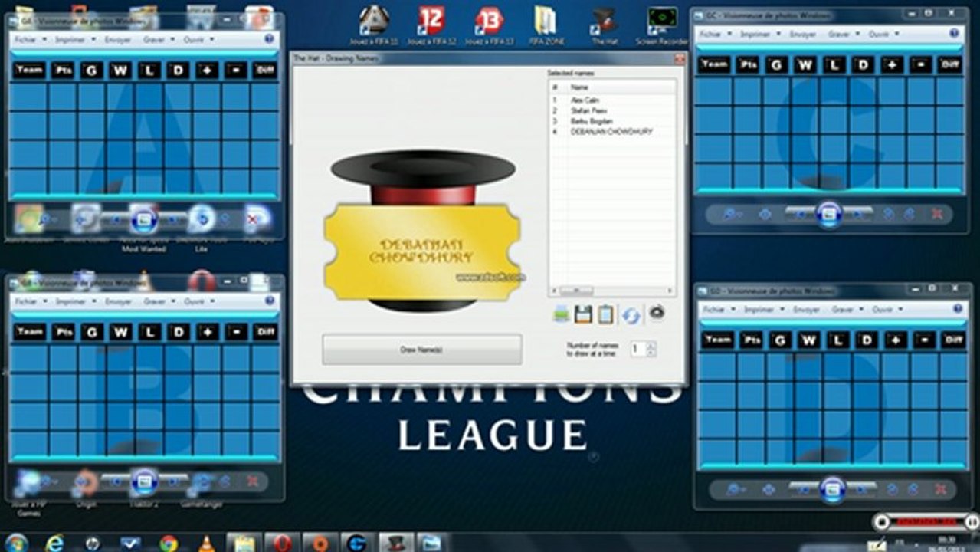
Task: Open Graver menu in GC window
Action: point(843,34)
